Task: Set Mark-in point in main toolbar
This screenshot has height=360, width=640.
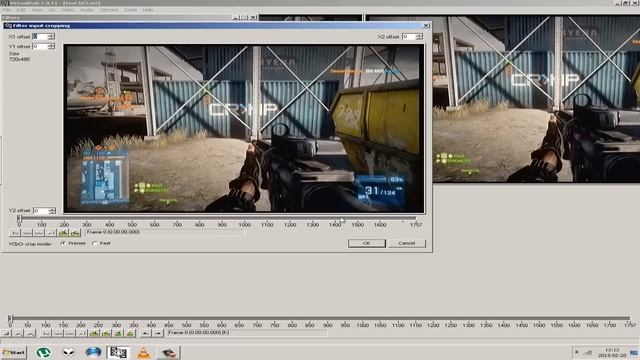Action: pos(145,333)
